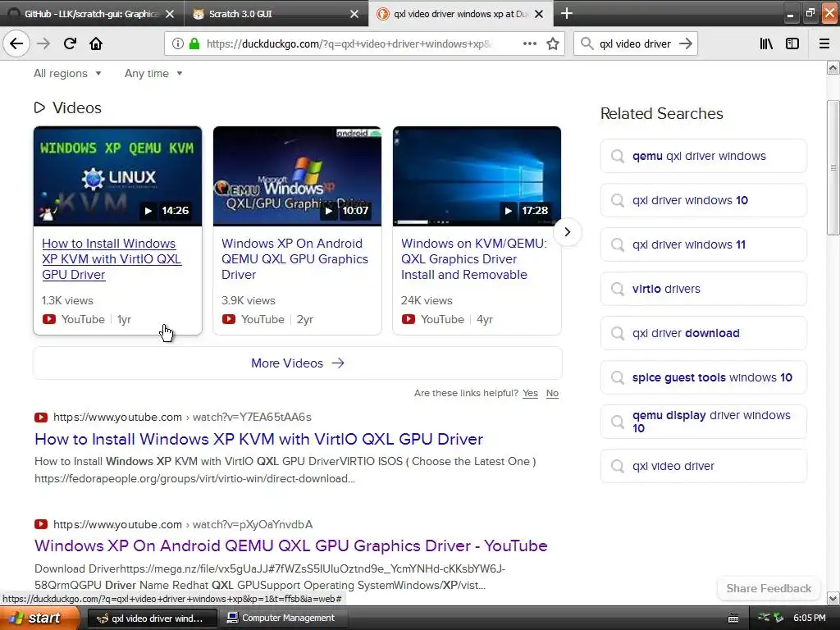This screenshot has height=630, width=840.
Task: Open the Windows start menu
Action: (x=39, y=618)
